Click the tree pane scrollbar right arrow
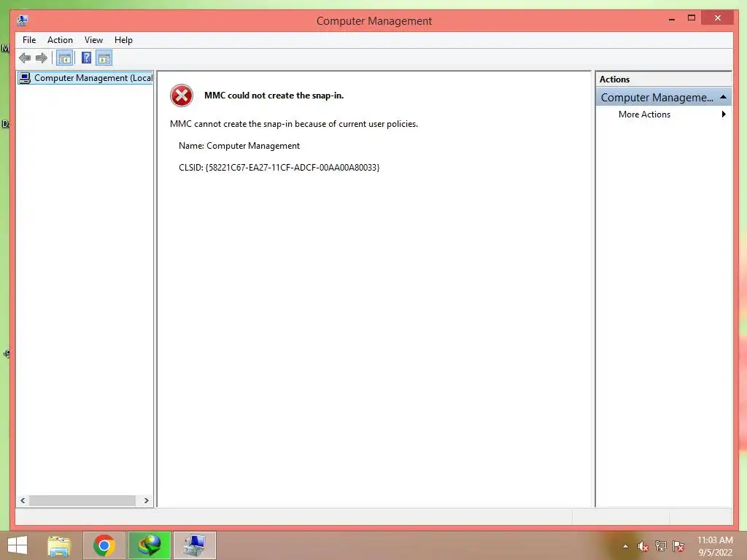747x560 pixels. tap(146, 500)
